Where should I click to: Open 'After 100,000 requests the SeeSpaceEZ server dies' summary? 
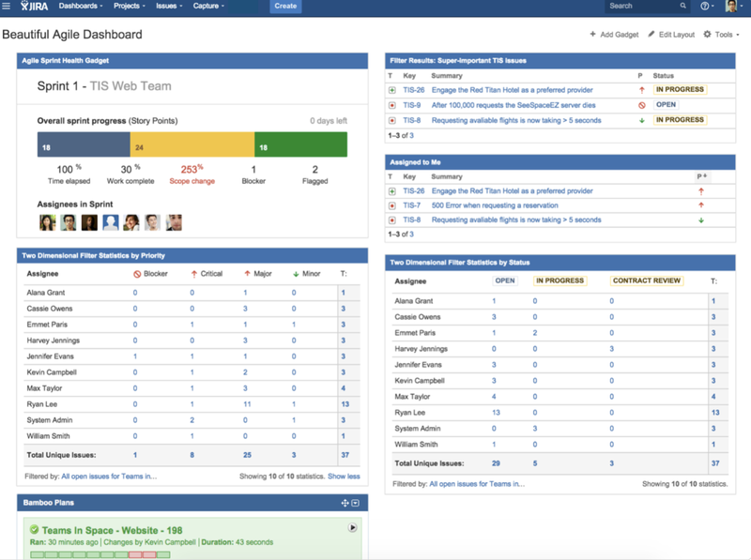pyautogui.click(x=513, y=105)
